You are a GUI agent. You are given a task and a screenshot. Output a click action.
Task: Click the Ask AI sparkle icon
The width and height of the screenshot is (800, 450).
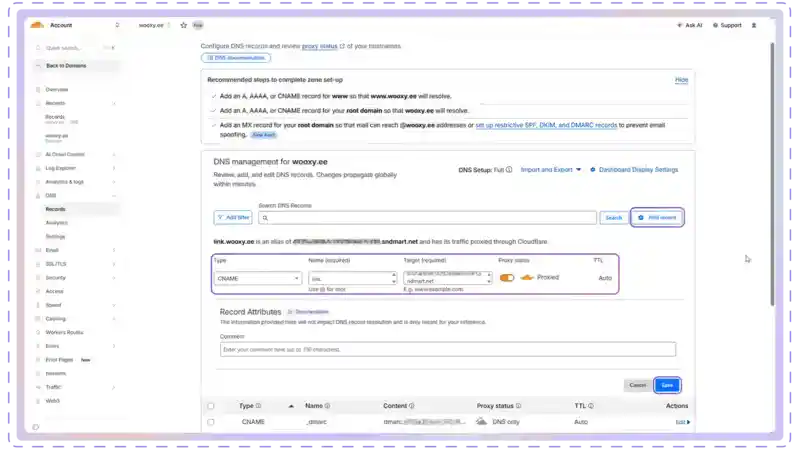679,25
